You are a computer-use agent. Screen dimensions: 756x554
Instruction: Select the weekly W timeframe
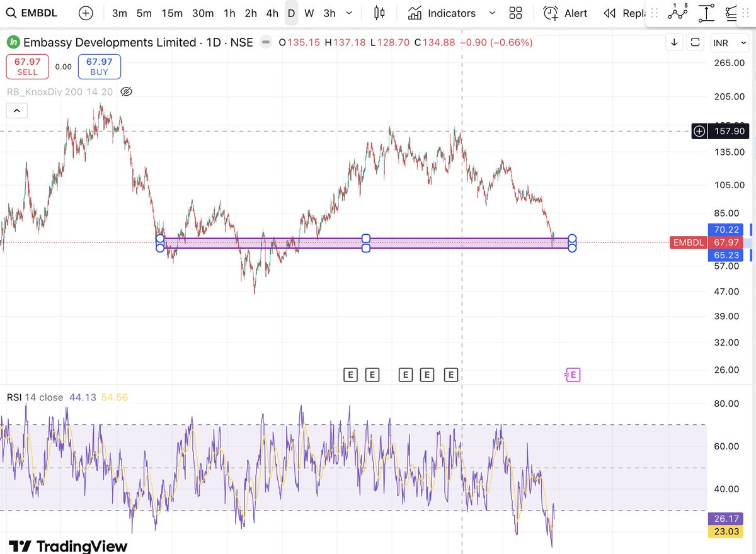[309, 13]
